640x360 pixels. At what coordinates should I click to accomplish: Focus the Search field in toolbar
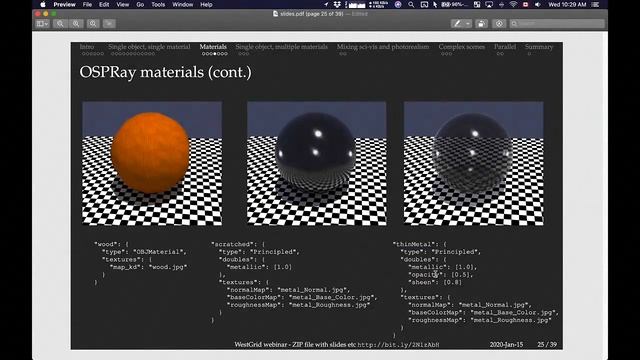tap(557, 24)
